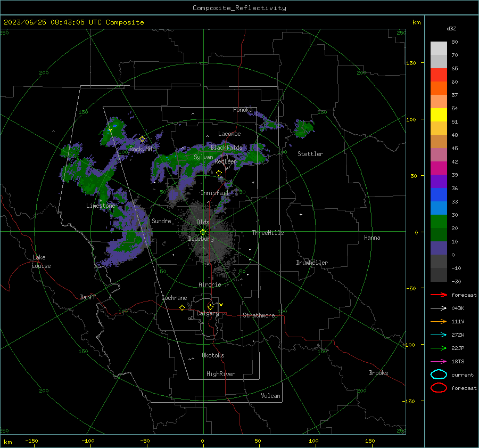The height and width of the screenshot is (448, 479).
Task: Click the Innisfail city label
Action: (214, 193)
